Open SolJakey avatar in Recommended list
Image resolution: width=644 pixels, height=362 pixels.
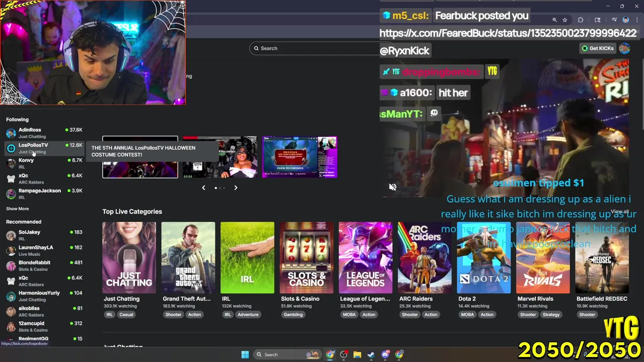tap(11, 235)
